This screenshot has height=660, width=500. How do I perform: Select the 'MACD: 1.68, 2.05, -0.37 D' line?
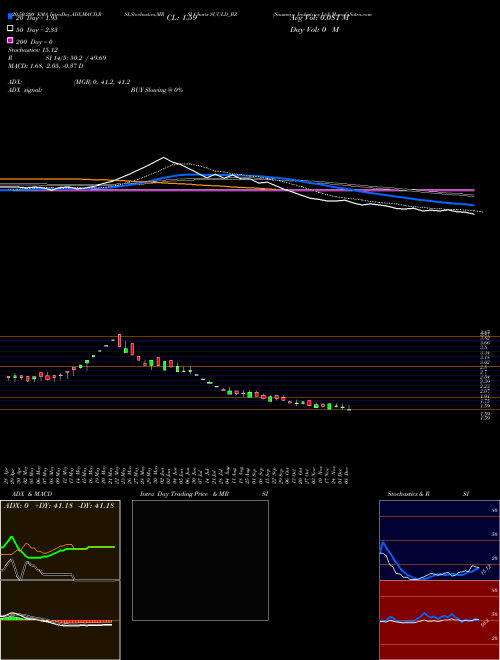coord(45,66)
